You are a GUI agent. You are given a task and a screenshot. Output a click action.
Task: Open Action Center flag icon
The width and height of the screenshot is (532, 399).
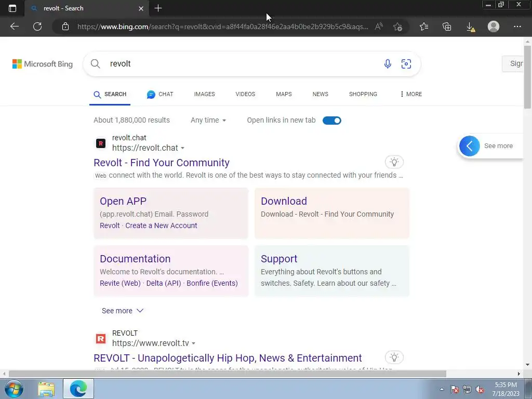(455, 389)
